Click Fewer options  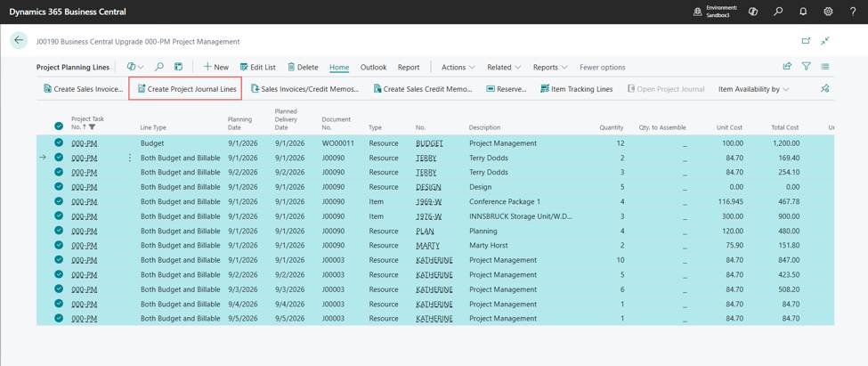603,67
